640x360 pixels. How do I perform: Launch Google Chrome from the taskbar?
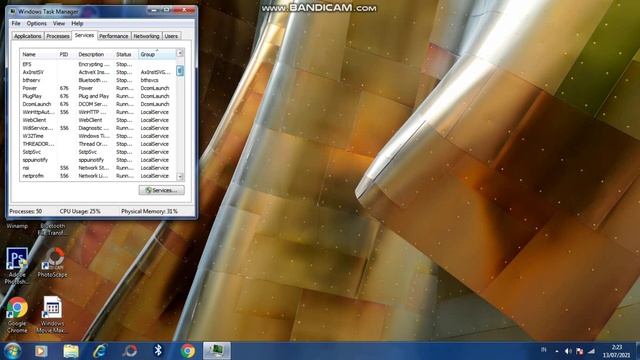point(188,351)
